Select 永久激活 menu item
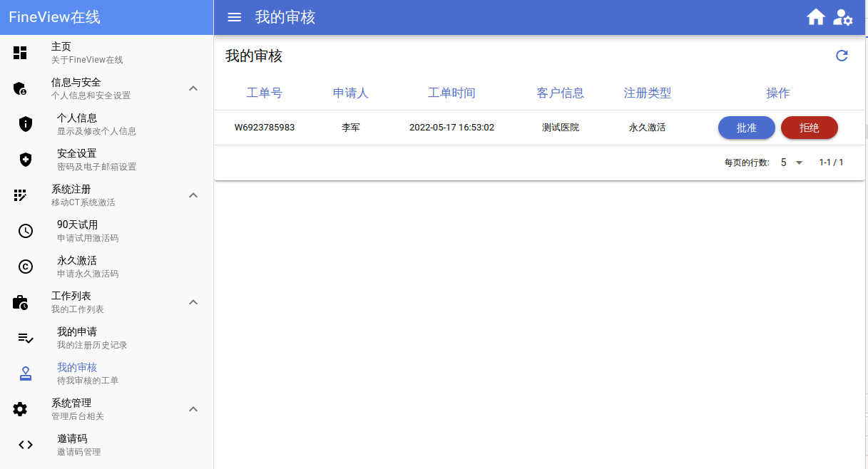The image size is (868, 469). (x=107, y=267)
